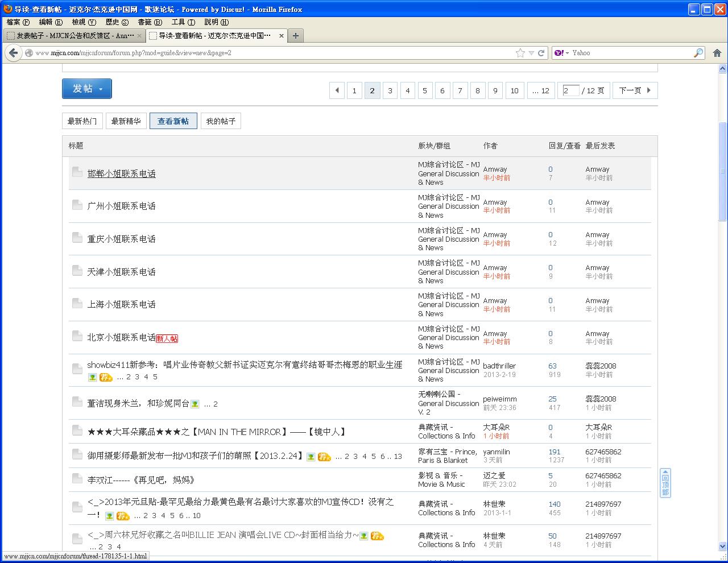Screen dimensions: 728x563
Task: Click the reload page icon
Action: point(541,53)
